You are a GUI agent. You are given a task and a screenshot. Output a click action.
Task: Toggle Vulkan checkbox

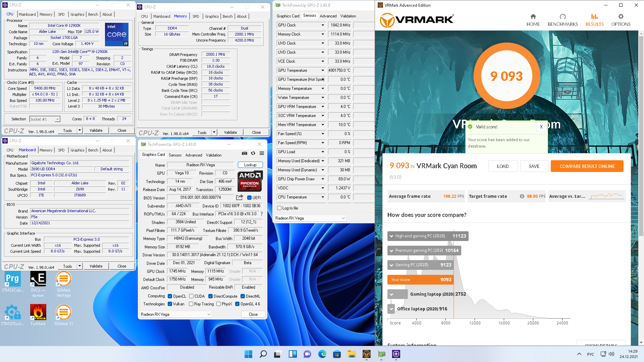click(170, 304)
